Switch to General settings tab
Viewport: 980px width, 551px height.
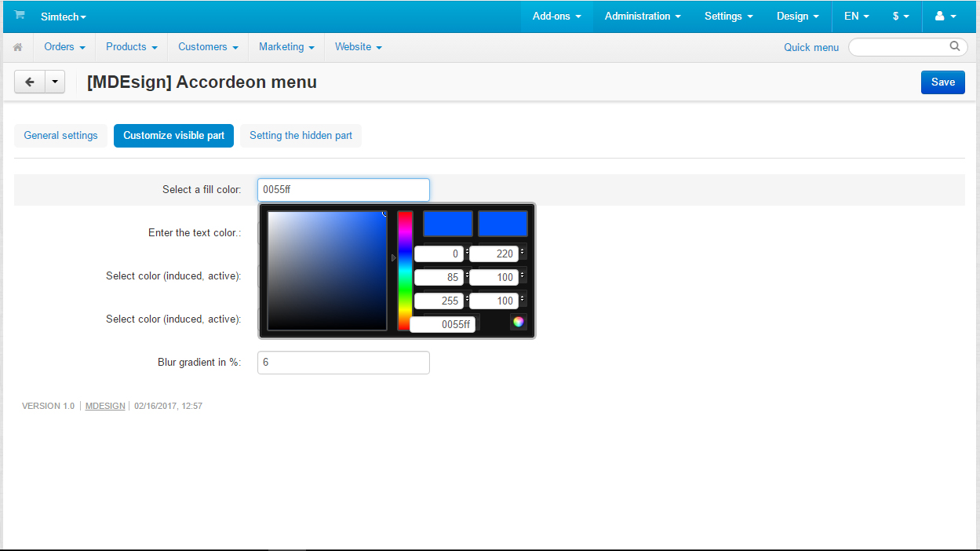pyautogui.click(x=61, y=135)
